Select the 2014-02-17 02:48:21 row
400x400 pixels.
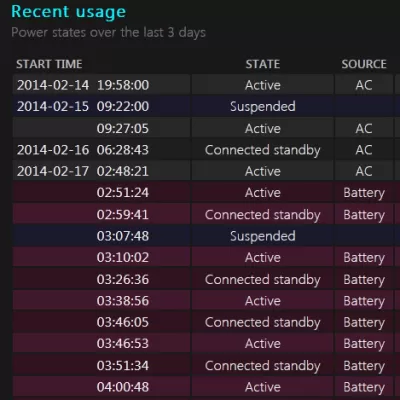(206, 171)
